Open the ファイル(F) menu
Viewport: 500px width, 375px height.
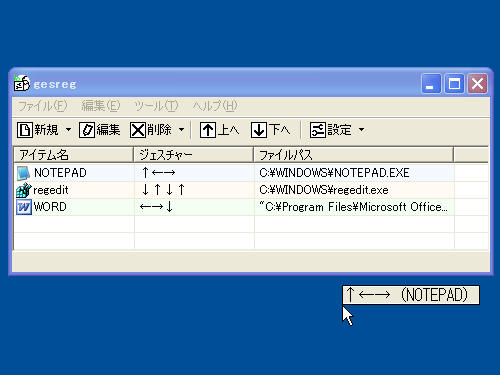pos(43,106)
